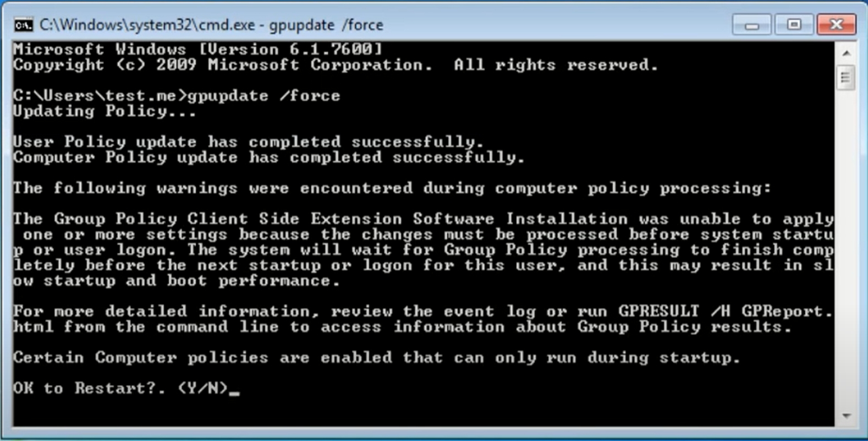
Task: Click the 'User Policy update' success line
Action: [248, 142]
